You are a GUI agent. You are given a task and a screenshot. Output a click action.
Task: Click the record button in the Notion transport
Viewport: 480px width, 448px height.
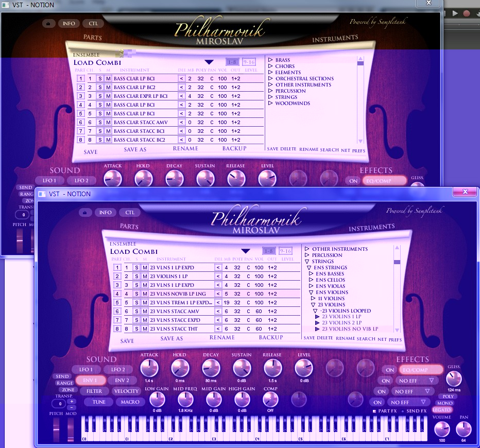click(466, 13)
